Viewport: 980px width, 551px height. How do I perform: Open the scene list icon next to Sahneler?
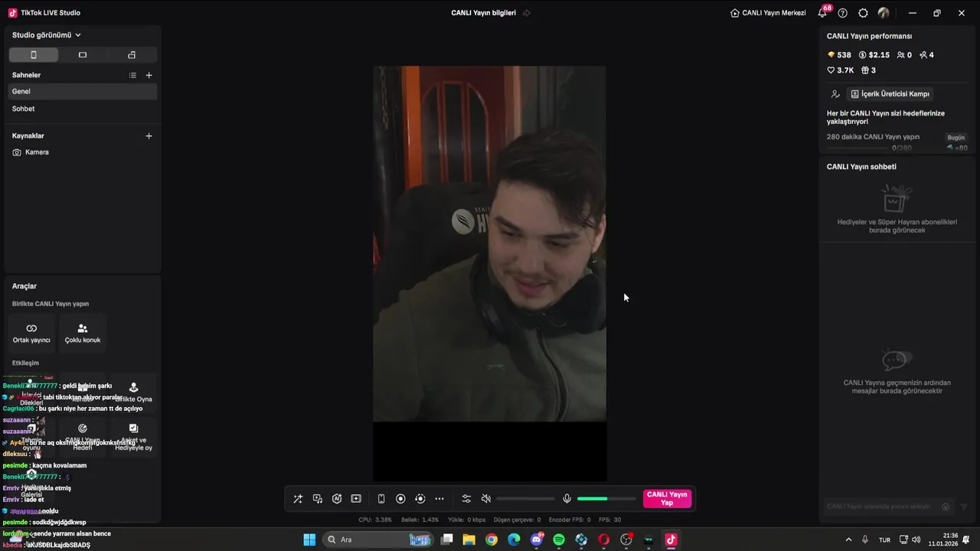point(132,75)
